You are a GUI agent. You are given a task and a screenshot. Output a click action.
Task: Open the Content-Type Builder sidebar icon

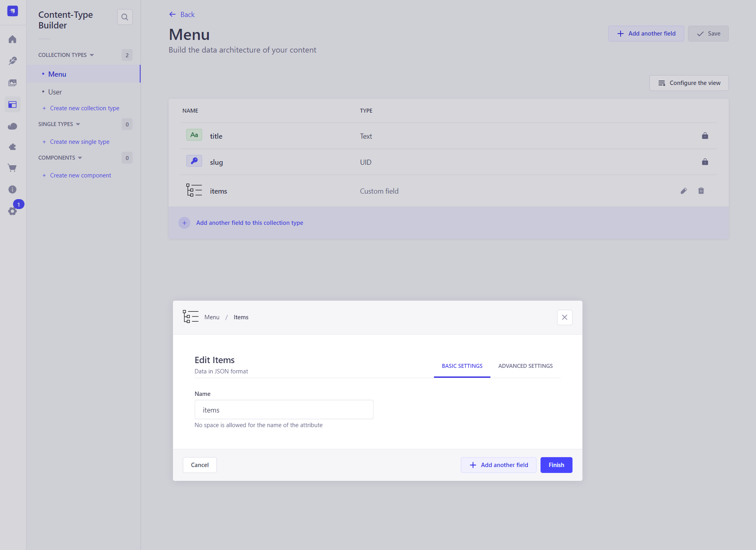[13, 105]
